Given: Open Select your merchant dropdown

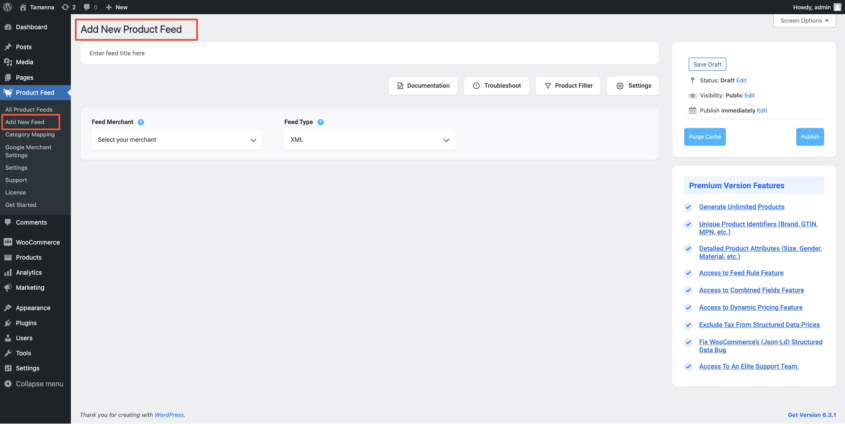Looking at the screenshot, I should point(177,140).
